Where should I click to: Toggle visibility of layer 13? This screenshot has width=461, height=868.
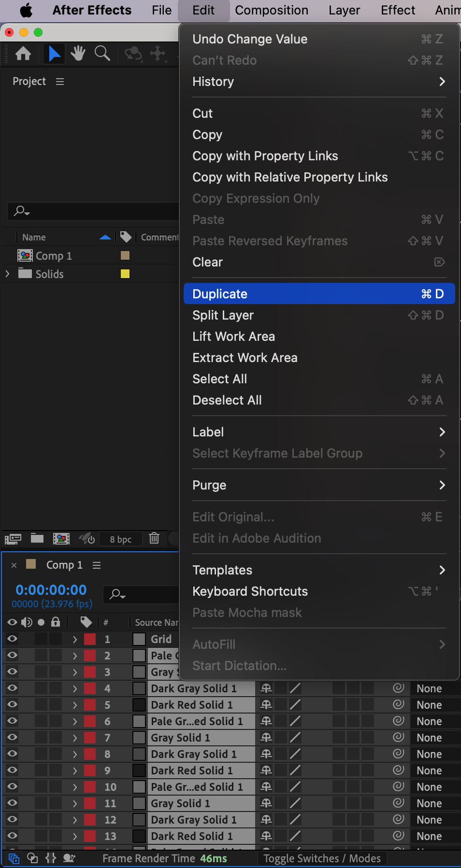pyautogui.click(x=13, y=836)
